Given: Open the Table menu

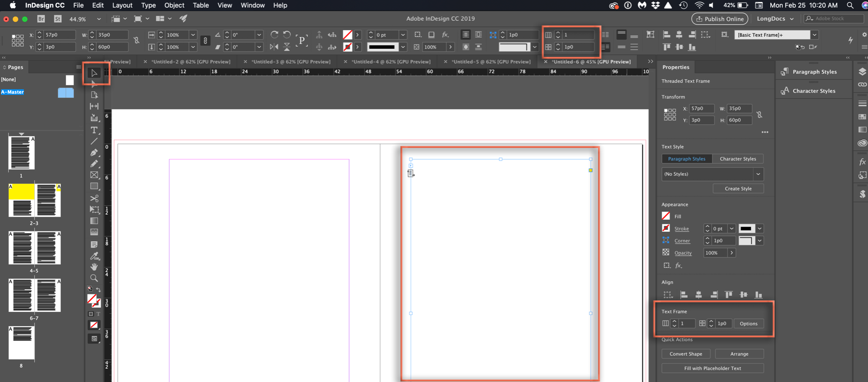Looking at the screenshot, I should [201, 5].
